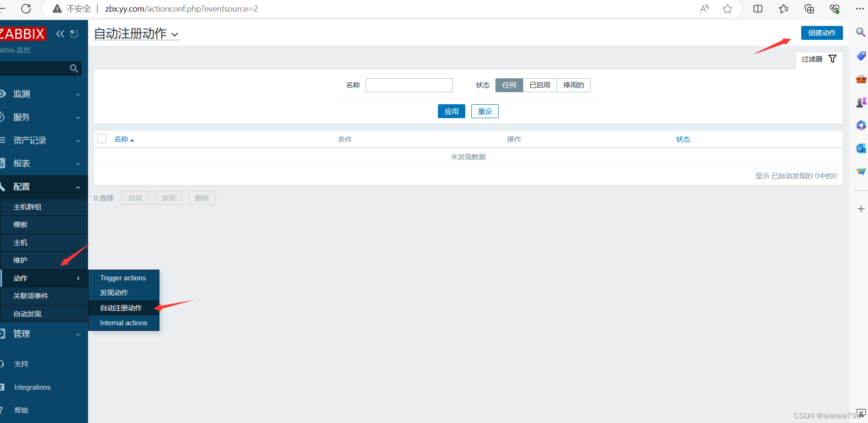Click the browser address bar URL

coord(181,9)
